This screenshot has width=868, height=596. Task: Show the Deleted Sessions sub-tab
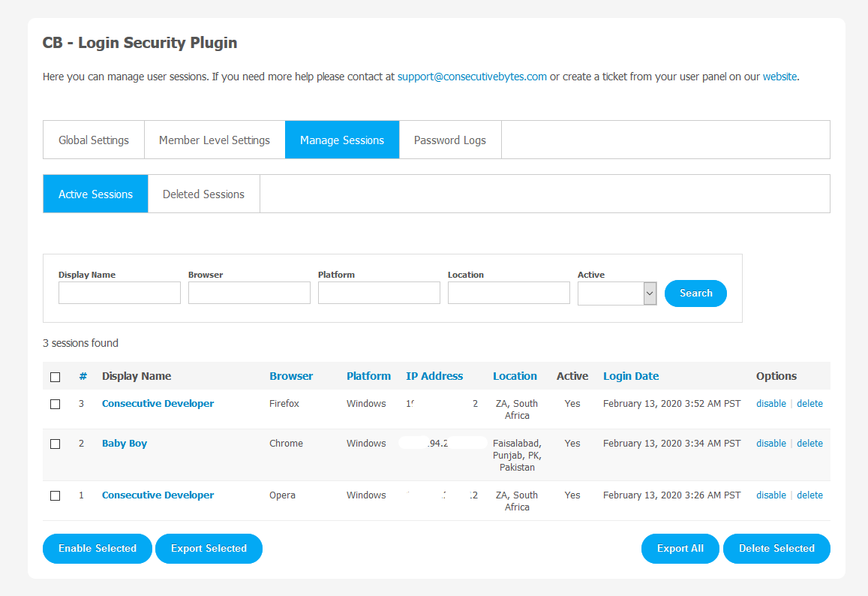tap(203, 194)
